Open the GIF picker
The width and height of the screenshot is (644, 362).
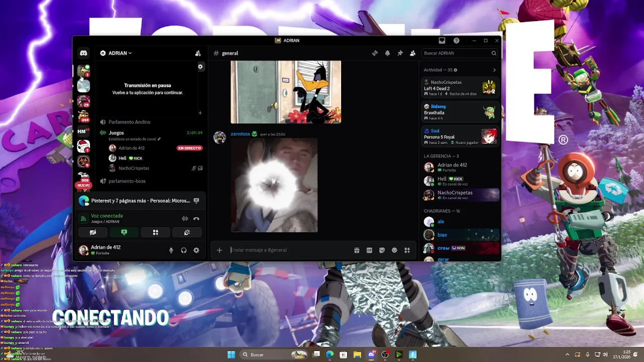coord(369,250)
